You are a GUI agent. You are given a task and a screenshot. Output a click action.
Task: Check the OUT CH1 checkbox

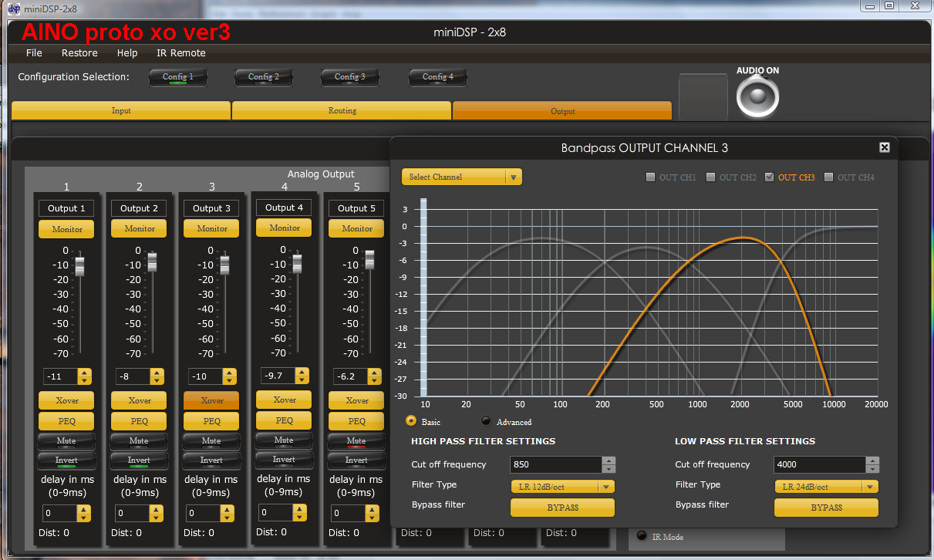click(x=650, y=177)
